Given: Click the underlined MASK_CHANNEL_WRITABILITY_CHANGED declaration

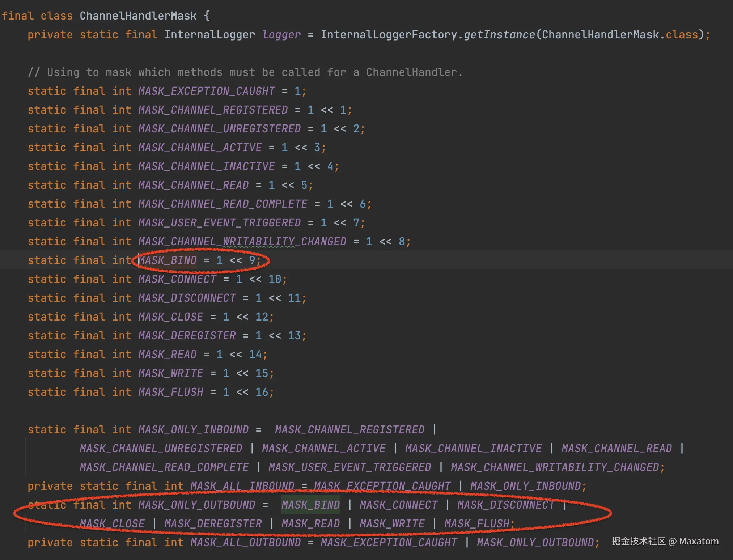Looking at the screenshot, I should [x=242, y=242].
